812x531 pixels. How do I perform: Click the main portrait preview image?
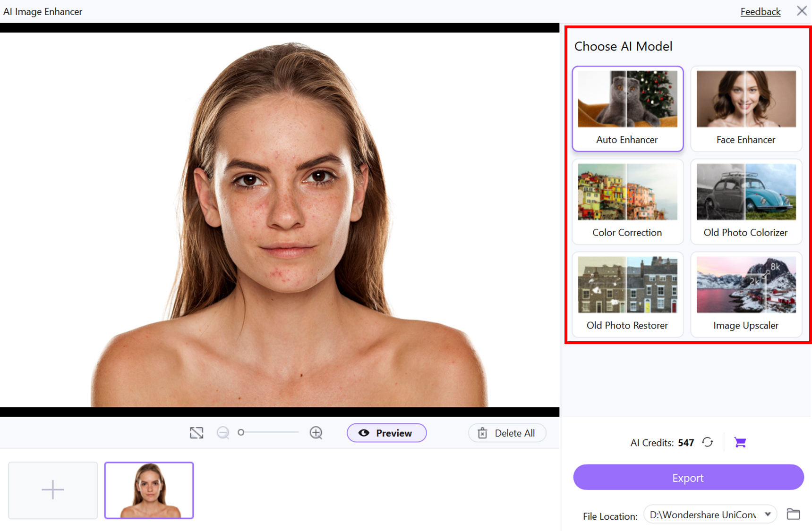[280, 219]
